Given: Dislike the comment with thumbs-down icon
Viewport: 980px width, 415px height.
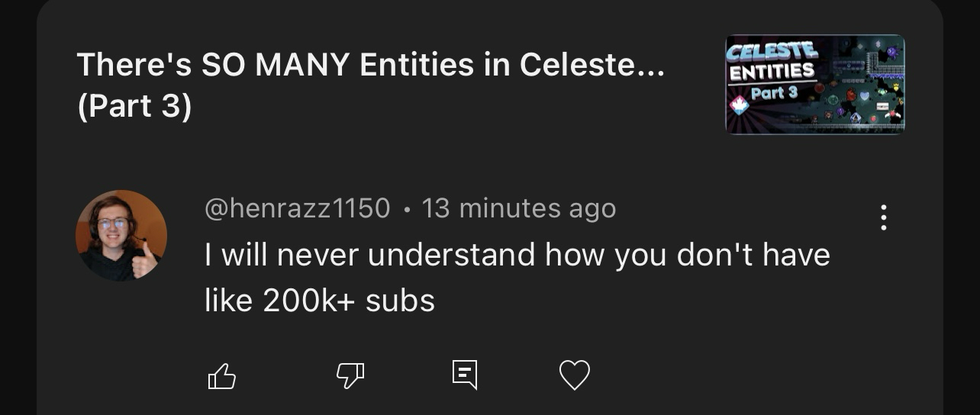Looking at the screenshot, I should tap(350, 375).
